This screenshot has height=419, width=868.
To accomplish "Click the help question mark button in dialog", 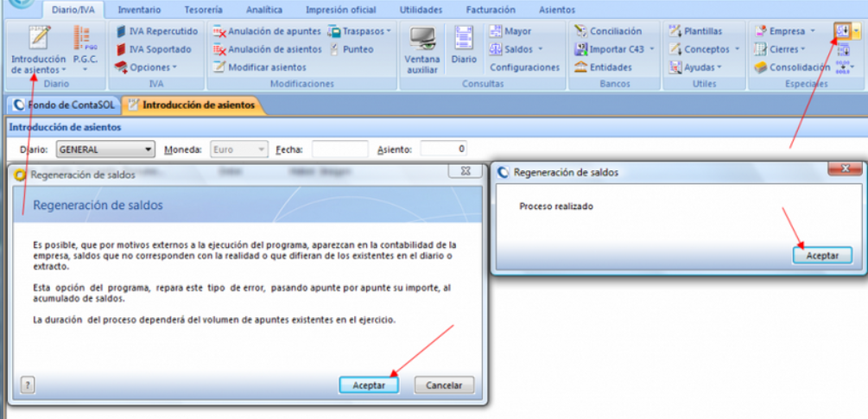I will (28, 385).
